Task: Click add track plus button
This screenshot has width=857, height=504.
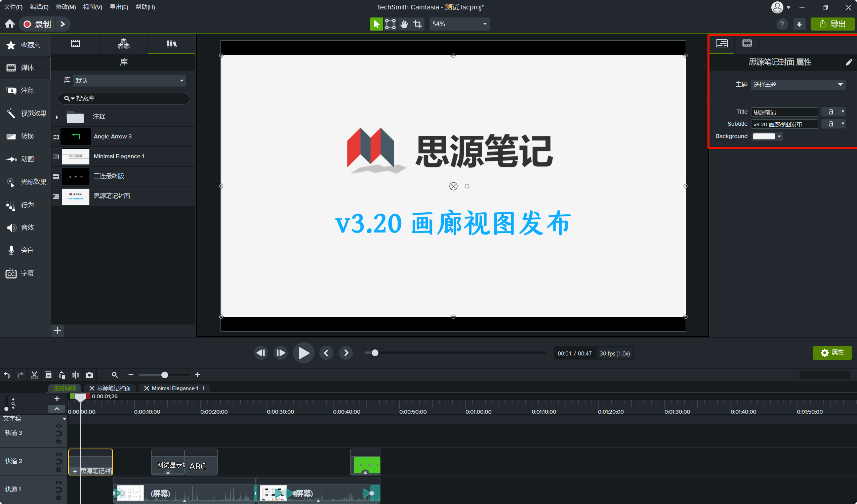Action: [57, 398]
